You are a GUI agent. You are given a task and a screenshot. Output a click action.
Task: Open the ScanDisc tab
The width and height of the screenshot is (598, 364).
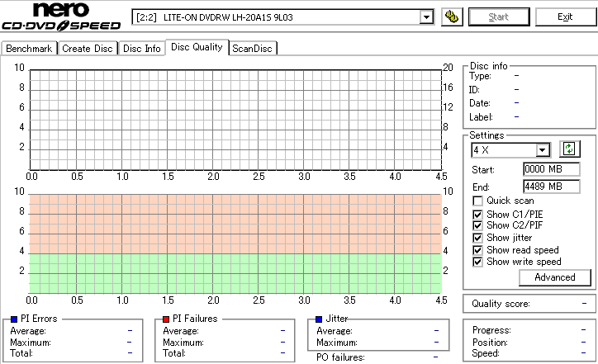(x=252, y=49)
